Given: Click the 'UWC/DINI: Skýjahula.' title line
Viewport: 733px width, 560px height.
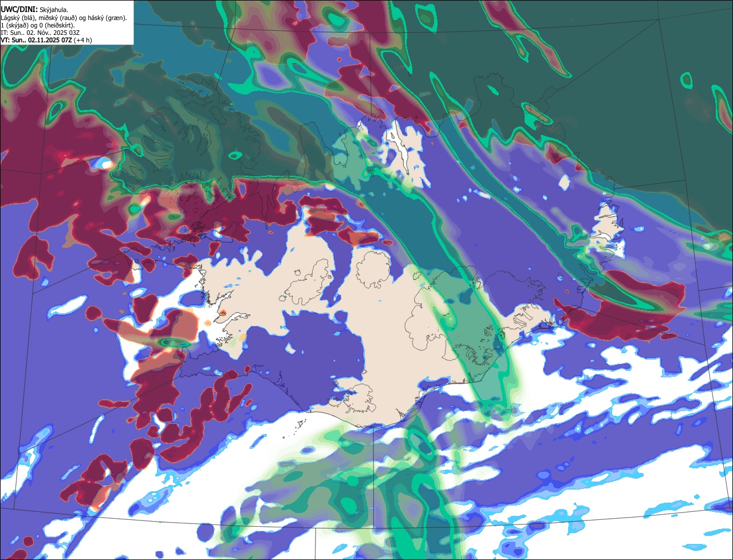Looking at the screenshot, I should click(x=34, y=9).
